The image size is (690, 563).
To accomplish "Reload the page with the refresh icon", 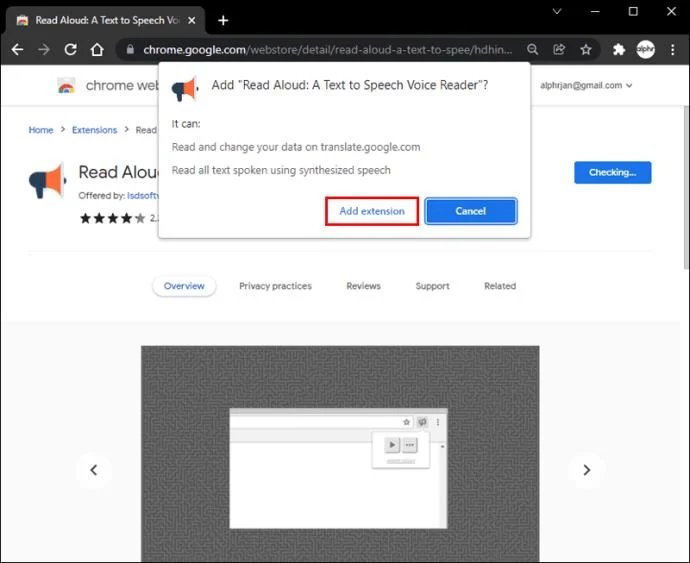I will tap(71, 49).
